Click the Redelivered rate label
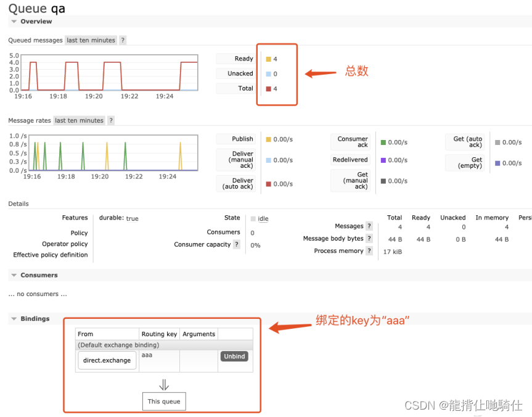This screenshot has width=532, height=417. tap(350, 160)
